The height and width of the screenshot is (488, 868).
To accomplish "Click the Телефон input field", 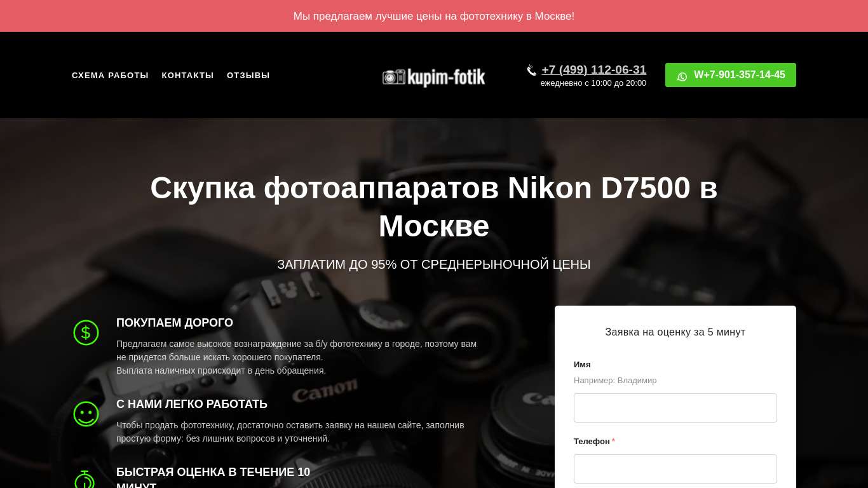I will tap(675, 469).
